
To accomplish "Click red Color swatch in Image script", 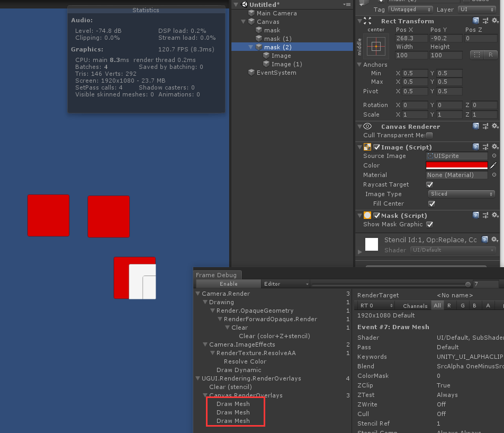I will coord(457,165).
